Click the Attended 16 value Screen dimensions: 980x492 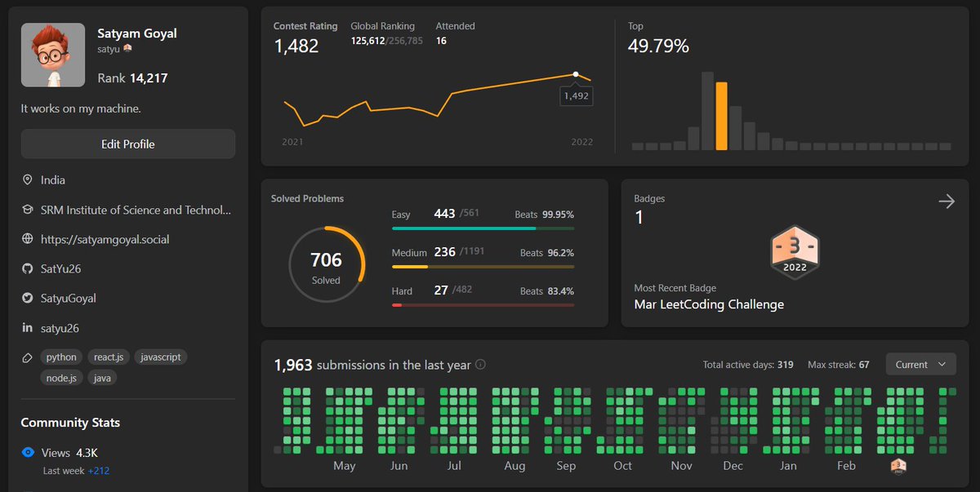click(x=441, y=40)
